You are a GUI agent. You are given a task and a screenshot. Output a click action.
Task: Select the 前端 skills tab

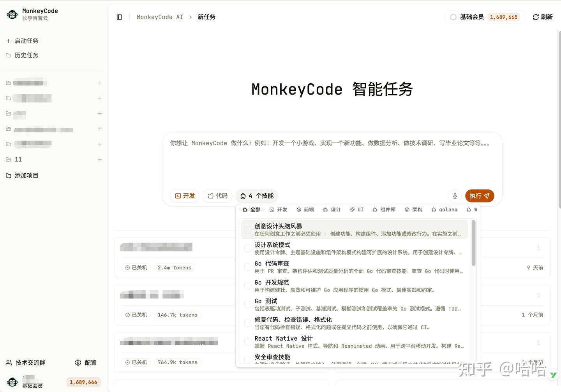[x=305, y=209]
